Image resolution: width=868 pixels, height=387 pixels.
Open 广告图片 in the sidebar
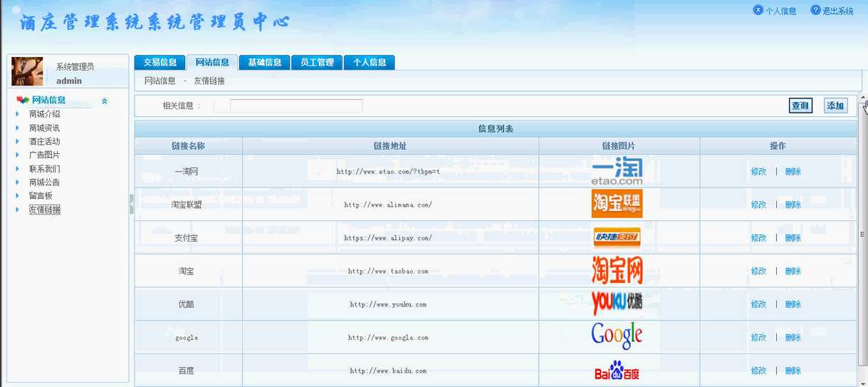(44, 155)
